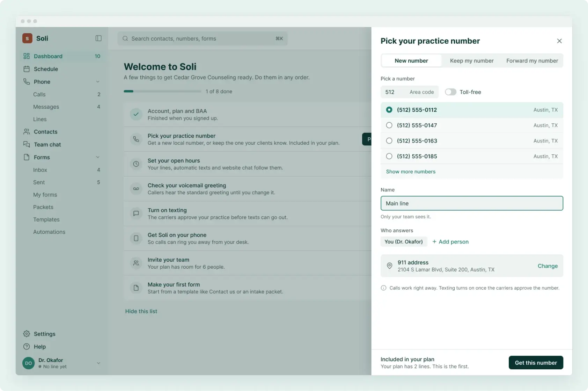Viewport: 588px width, 391px height.
Task: Switch to the New number tab
Action: [x=411, y=60]
